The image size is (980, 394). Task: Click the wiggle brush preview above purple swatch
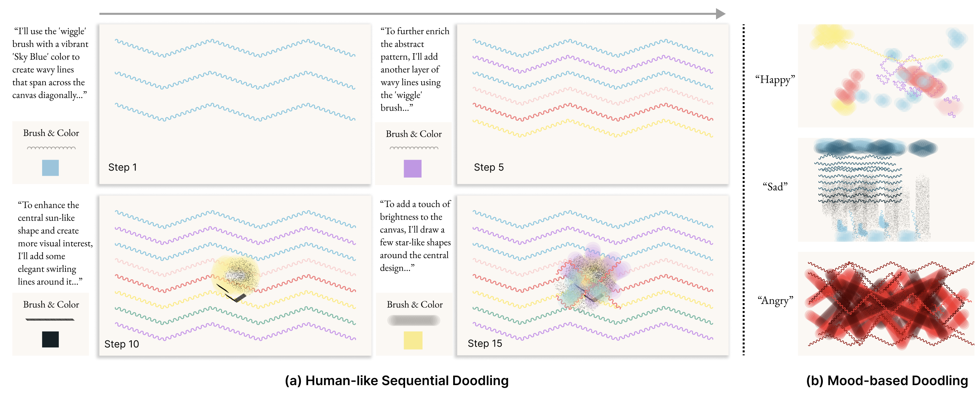(x=414, y=148)
